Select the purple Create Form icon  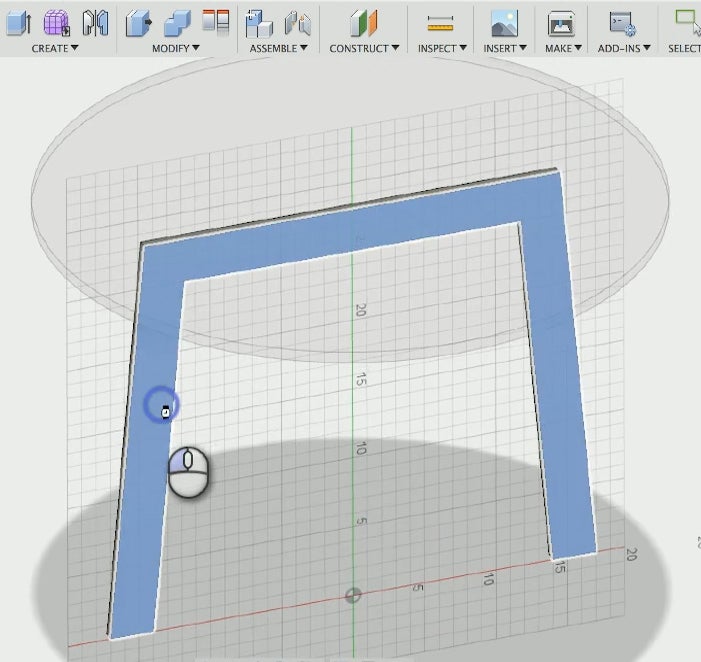pos(56,22)
